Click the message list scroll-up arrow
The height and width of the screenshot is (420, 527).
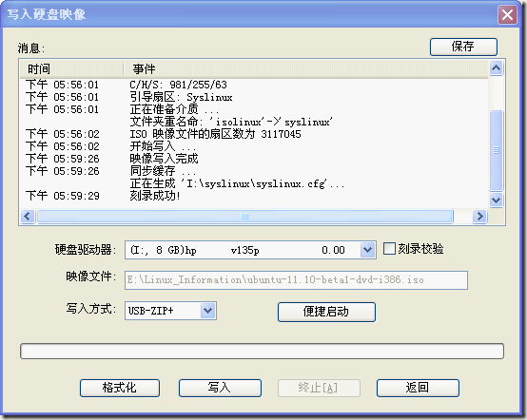496,68
